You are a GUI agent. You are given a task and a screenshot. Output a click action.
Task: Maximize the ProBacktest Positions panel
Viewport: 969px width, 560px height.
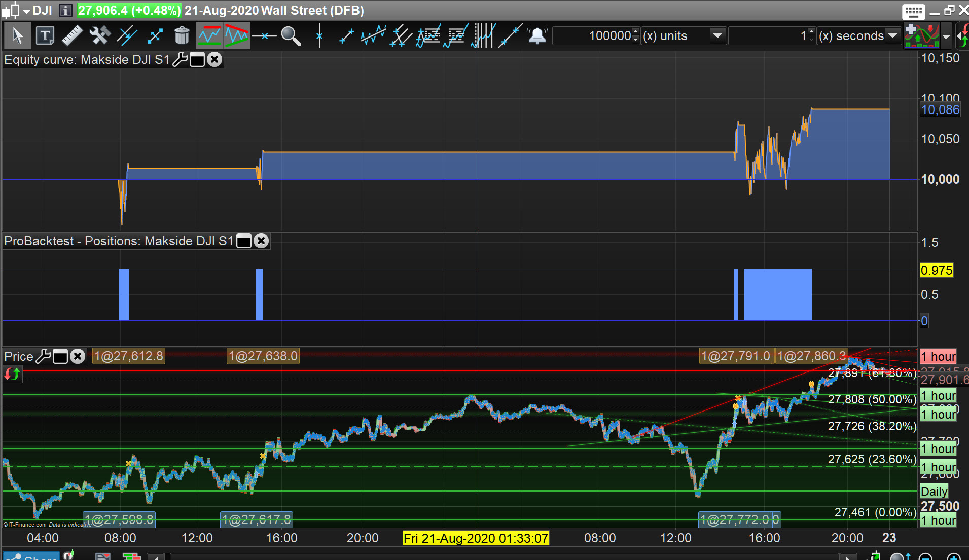(x=244, y=241)
